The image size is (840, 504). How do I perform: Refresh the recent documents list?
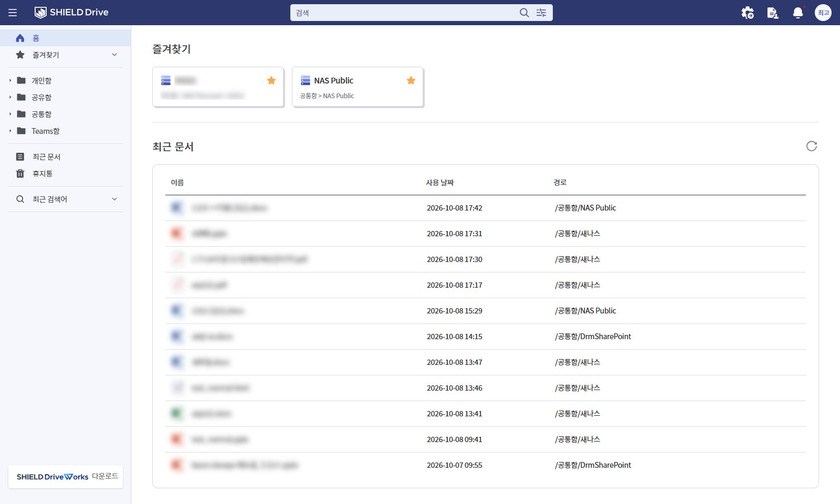pyautogui.click(x=812, y=146)
